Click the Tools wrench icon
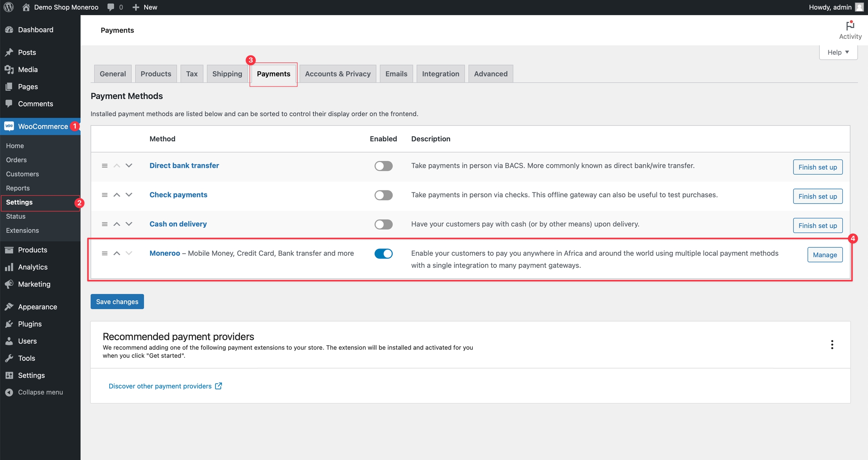The width and height of the screenshot is (868, 460). 9,358
